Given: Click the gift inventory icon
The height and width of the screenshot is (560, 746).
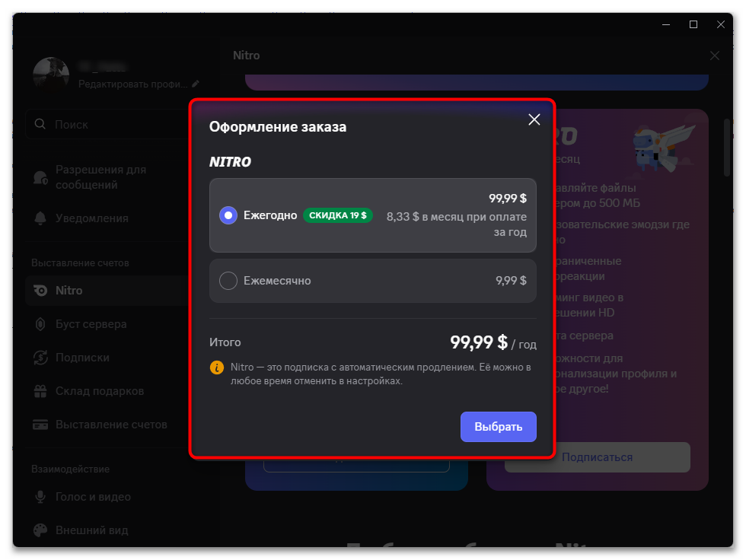Looking at the screenshot, I should click(40, 391).
